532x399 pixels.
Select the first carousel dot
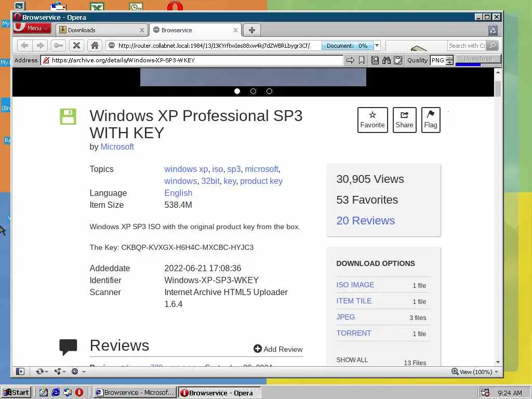237,91
